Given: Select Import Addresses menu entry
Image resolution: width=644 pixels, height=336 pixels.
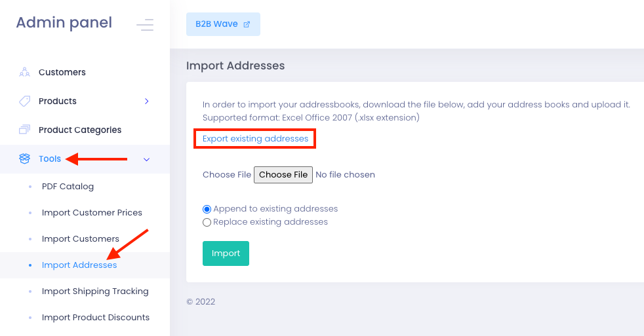Looking at the screenshot, I should click(79, 265).
